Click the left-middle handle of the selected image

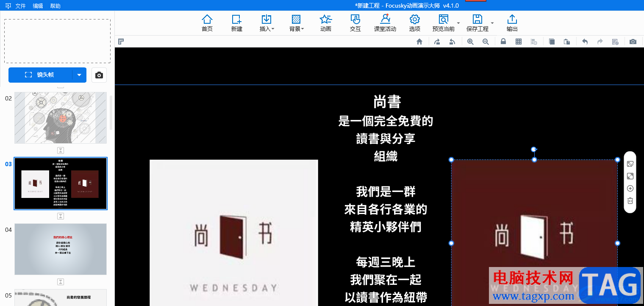pos(451,243)
